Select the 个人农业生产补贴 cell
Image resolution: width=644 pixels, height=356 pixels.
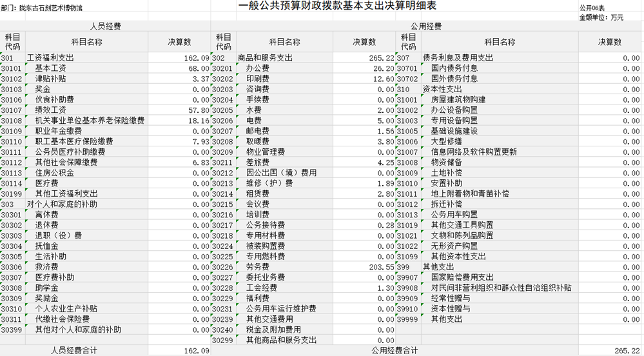point(86,309)
